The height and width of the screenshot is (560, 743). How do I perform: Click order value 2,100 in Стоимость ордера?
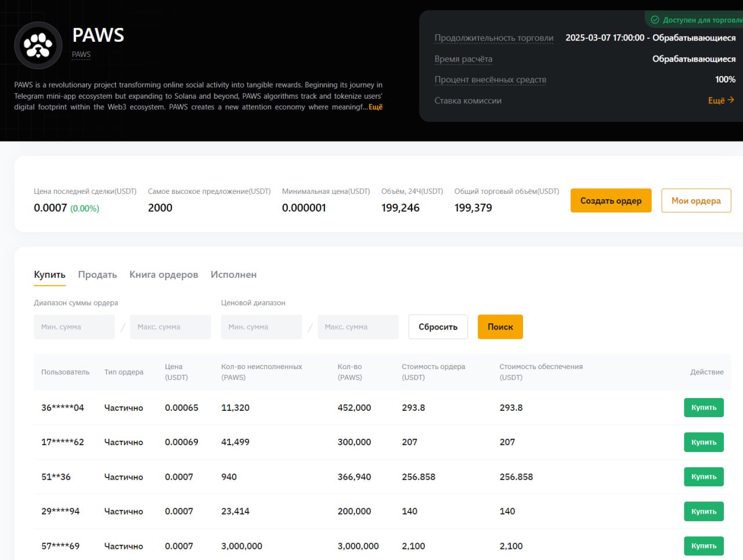point(413,546)
